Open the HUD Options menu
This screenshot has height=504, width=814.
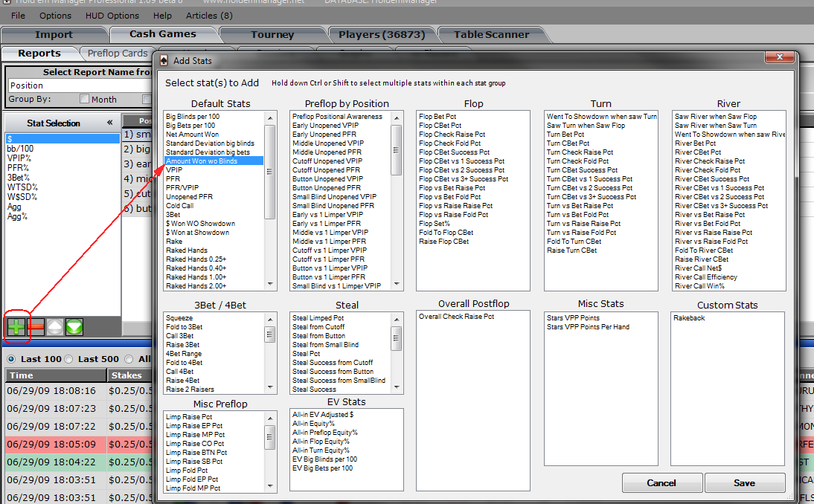(x=113, y=15)
